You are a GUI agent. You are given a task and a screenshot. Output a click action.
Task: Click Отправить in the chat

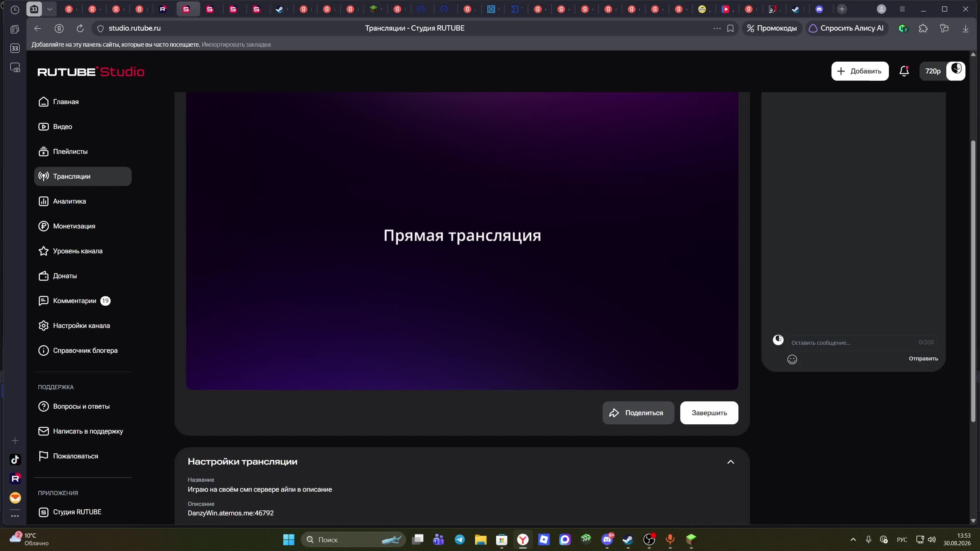coord(923,359)
